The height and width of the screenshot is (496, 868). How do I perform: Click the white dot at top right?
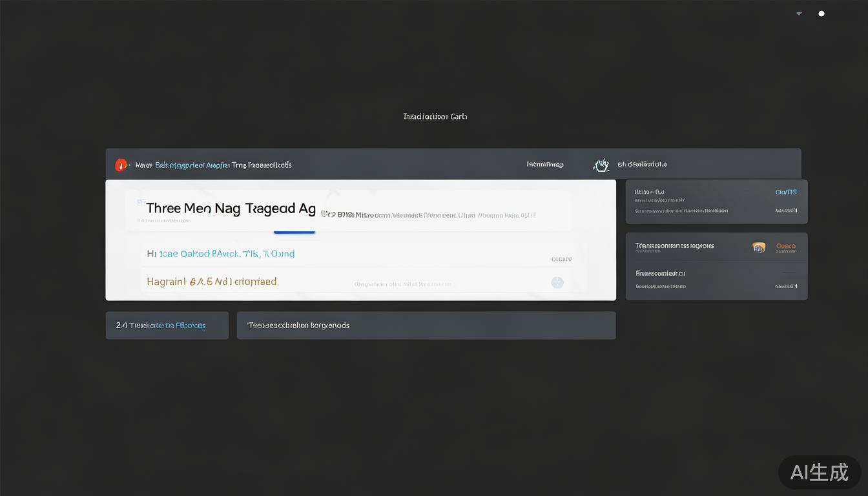coord(821,14)
